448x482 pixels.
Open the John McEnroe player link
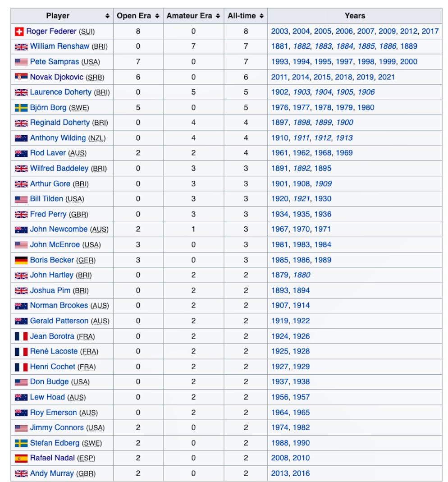[x=55, y=245]
